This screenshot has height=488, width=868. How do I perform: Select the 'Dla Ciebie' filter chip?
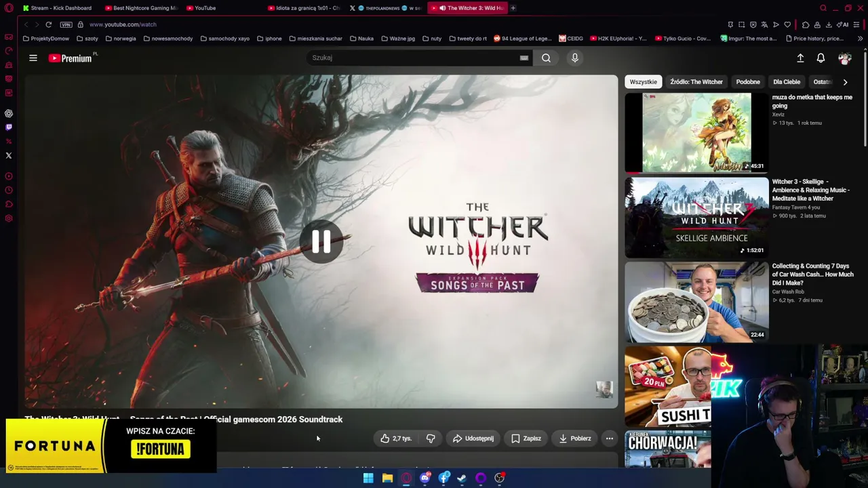click(x=787, y=82)
